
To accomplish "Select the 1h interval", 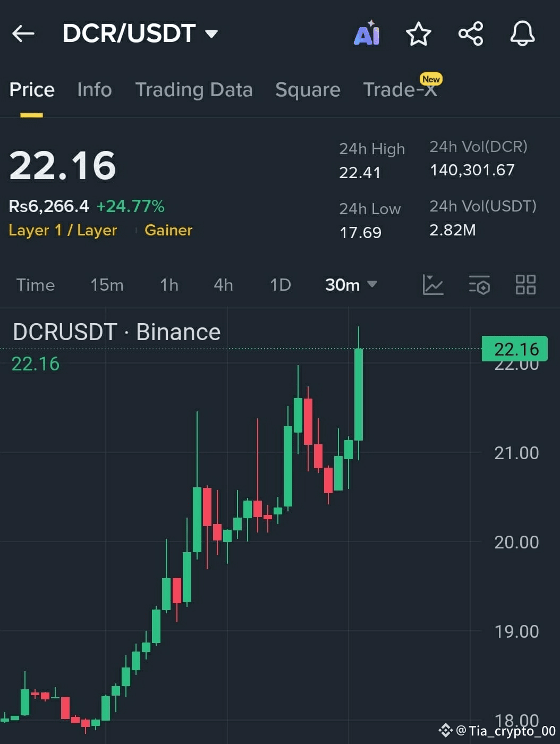I will (x=169, y=285).
